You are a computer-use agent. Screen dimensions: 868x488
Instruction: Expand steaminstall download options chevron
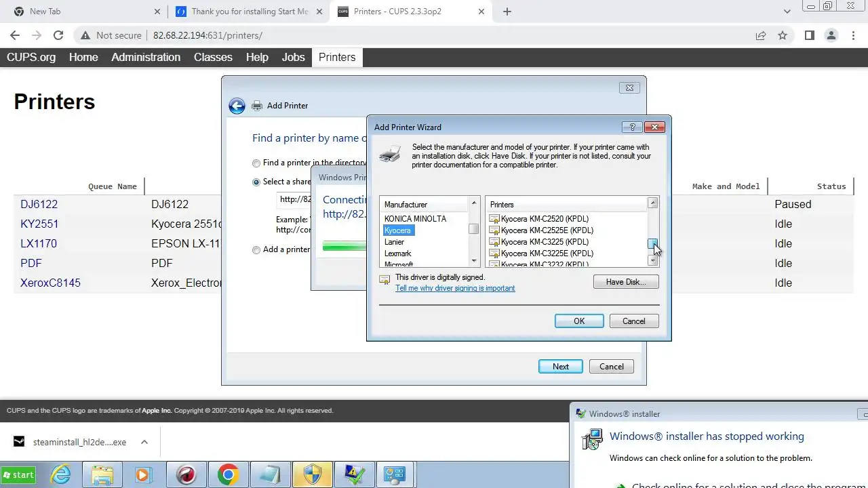click(x=144, y=442)
